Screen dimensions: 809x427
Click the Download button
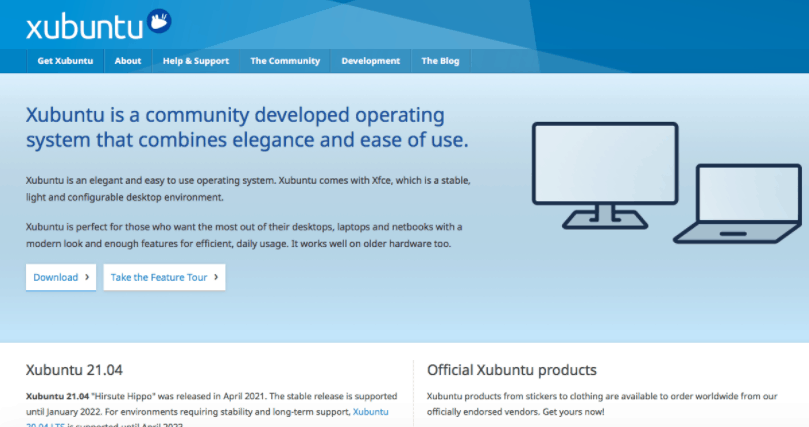pos(61,277)
